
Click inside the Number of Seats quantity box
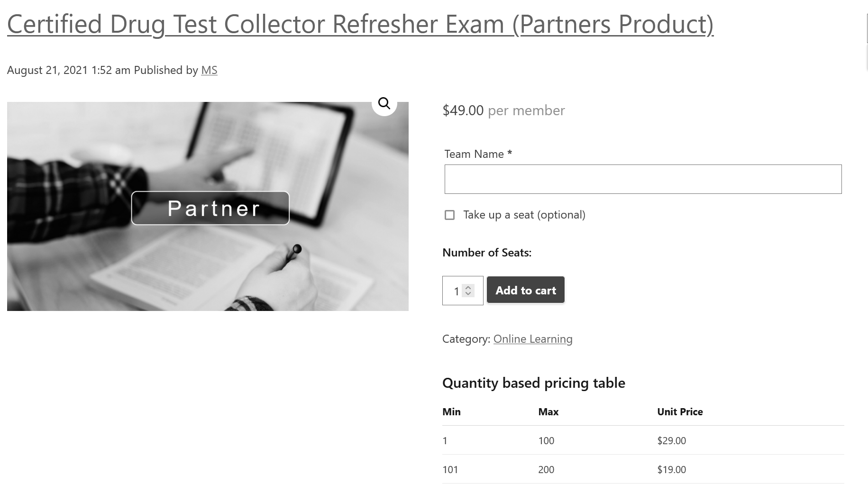tap(454, 291)
